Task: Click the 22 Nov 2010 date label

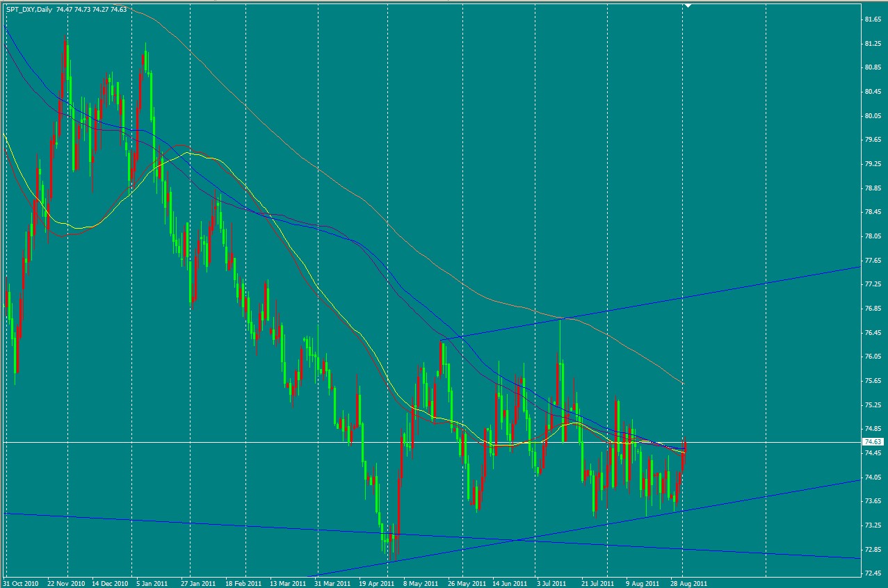Action: [x=67, y=583]
